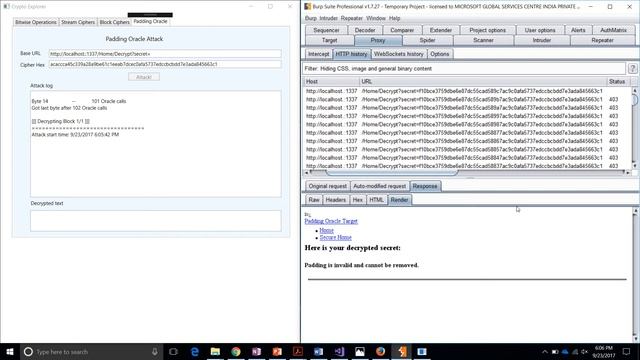Open OneNote from the taskbar
Screen dimensions: 640x360
(x=256, y=351)
